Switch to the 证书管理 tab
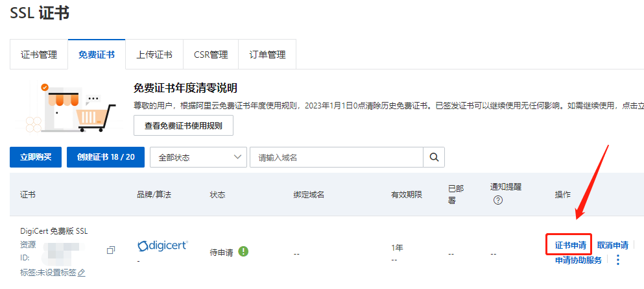 pyautogui.click(x=38, y=55)
